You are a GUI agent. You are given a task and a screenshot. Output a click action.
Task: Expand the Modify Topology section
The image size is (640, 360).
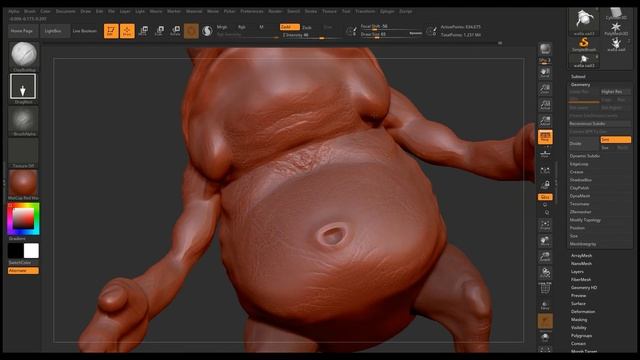click(585, 220)
